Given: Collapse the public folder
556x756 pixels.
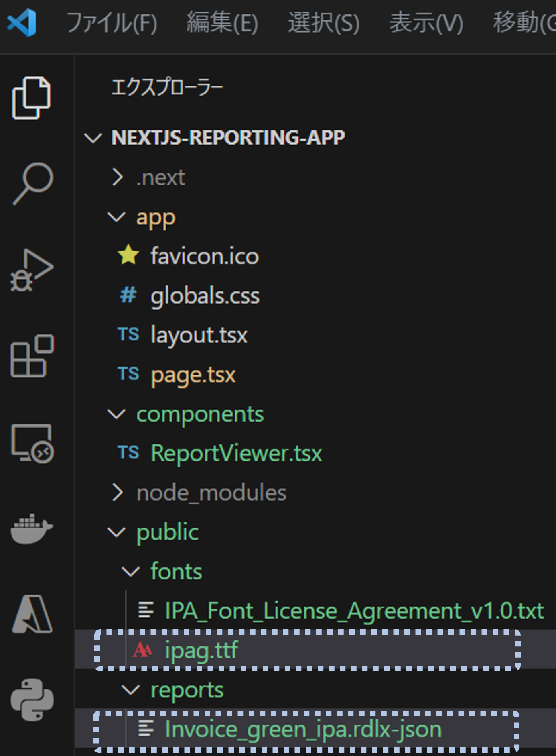Looking at the screenshot, I should 117,532.
